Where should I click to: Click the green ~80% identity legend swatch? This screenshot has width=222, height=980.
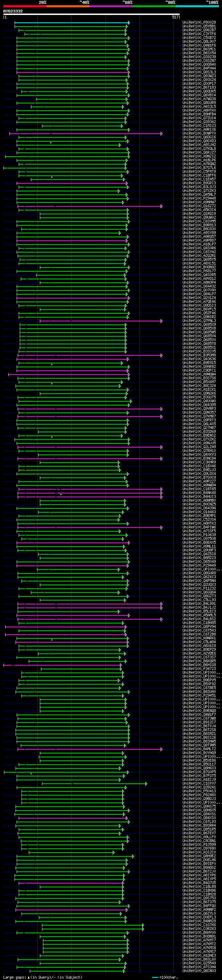click(x=154, y=6)
